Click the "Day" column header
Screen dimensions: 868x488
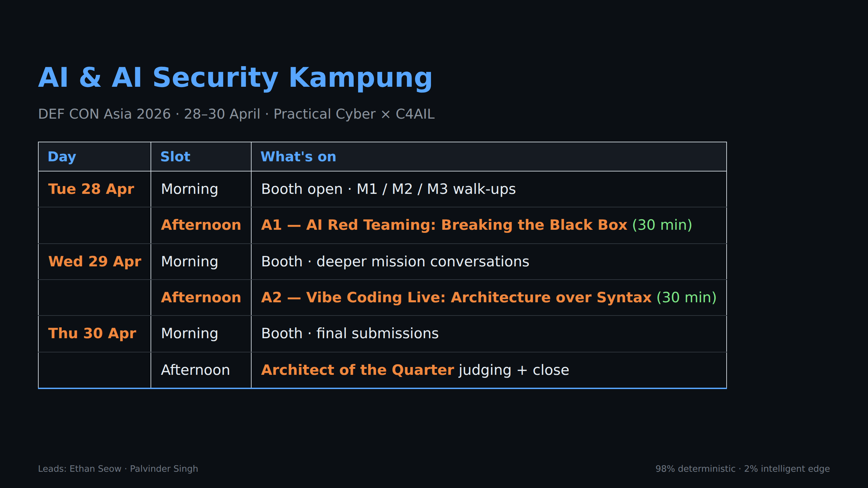pyautogui.click(x=62, y=157)
